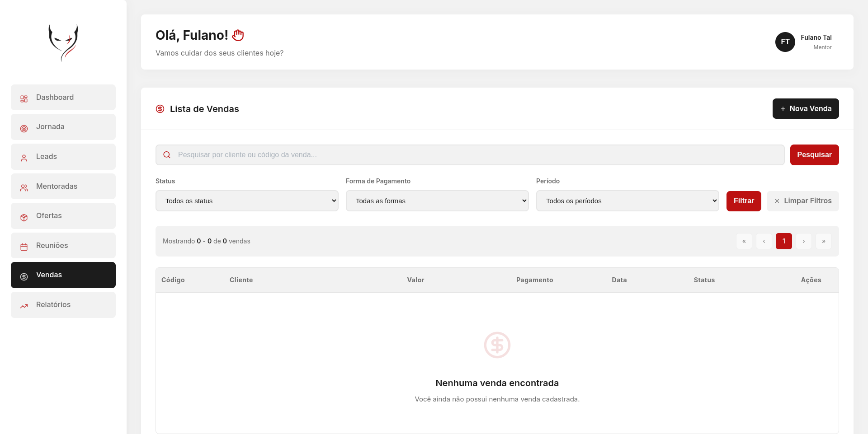Click the Valor column header
This screenshot has width=868, height=434.
[415, 280]
